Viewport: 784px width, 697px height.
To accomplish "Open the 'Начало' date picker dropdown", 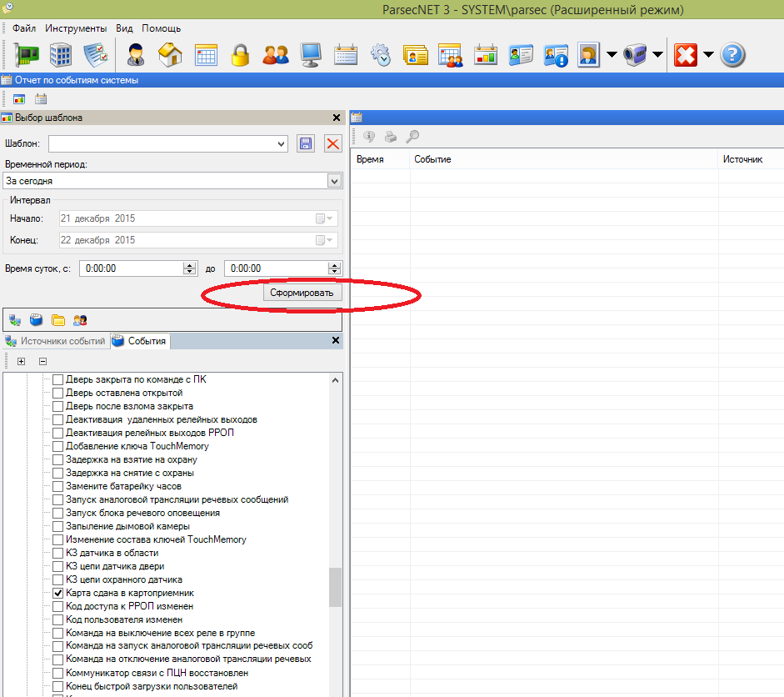I will click(x=324, y=218).
